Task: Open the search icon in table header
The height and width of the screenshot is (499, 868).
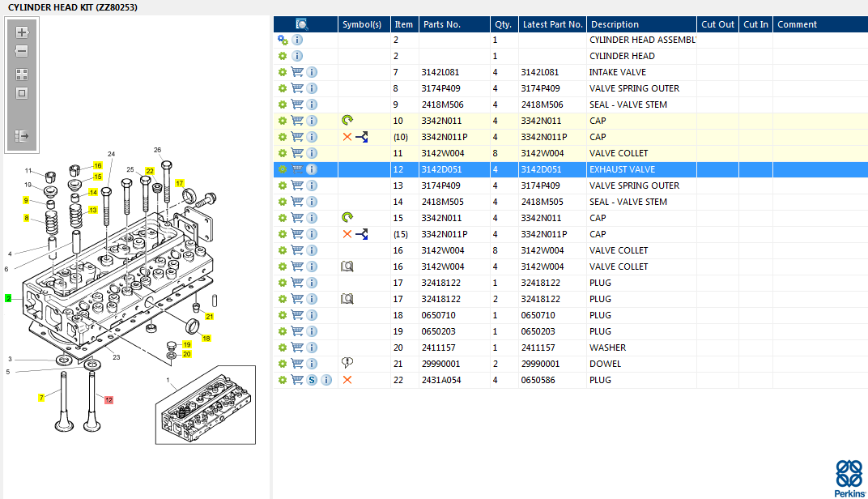Action: pos(302,24)
